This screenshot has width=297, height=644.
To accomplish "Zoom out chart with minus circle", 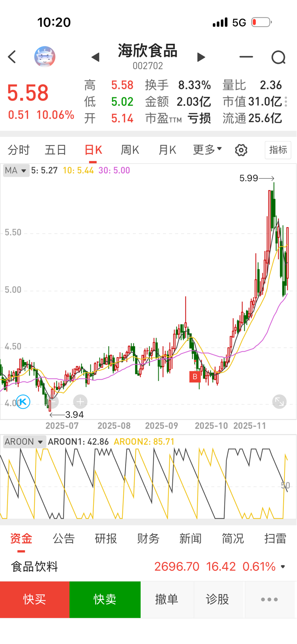I will pyautogui.click(x=52, y=402).
